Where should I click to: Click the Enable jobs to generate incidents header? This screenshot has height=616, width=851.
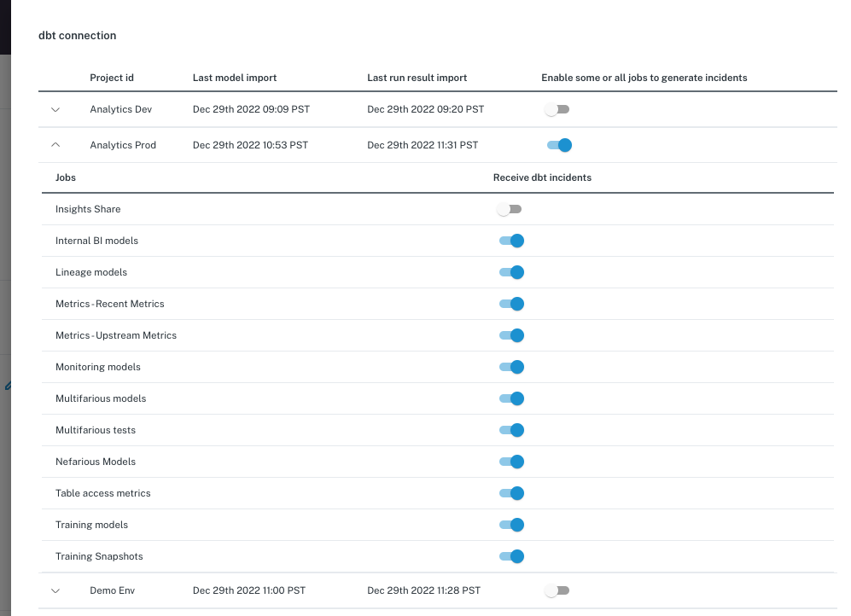point(644,78)
